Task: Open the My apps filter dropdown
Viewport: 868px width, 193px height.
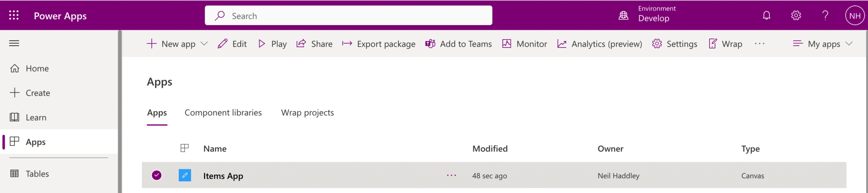Action: click(823, 44)
